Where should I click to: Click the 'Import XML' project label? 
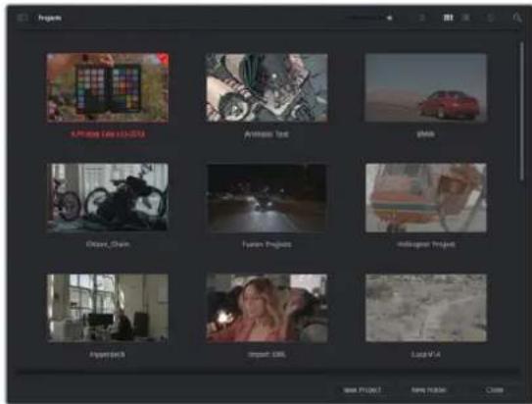click(266, 354)
